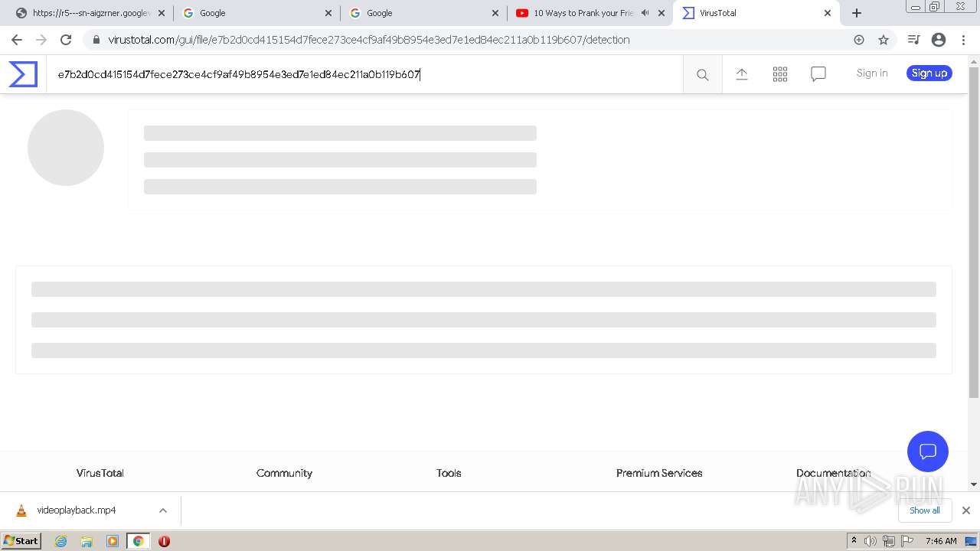Click the browser address bar URL
This screenshot has width=980, height=551.
pos(369,40)
